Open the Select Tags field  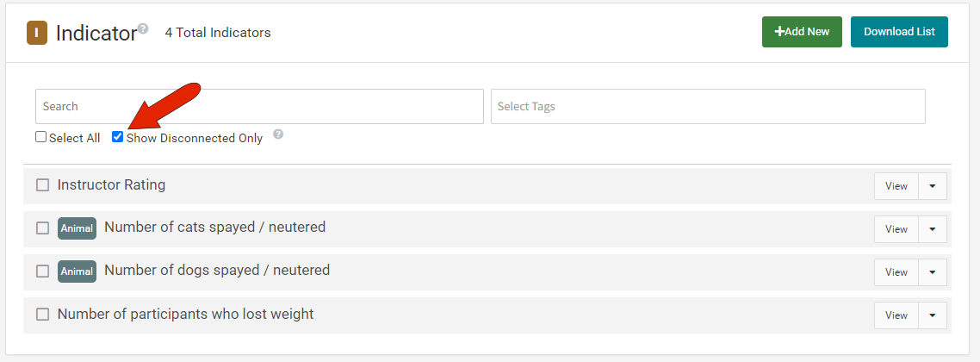tap(708, 106)
